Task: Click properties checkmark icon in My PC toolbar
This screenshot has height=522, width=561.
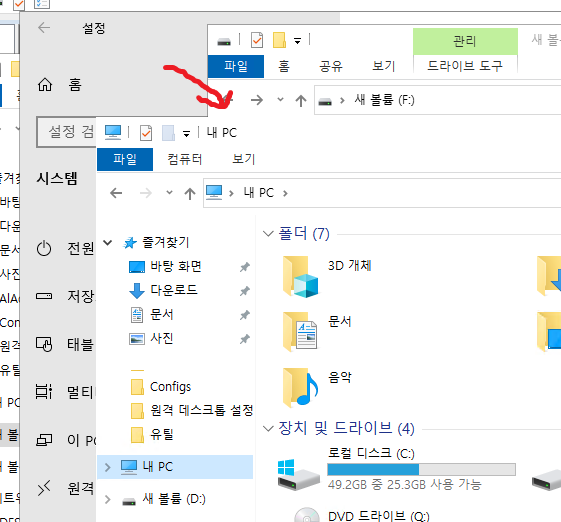Action: pyautogui.click(x=146, y=133)
